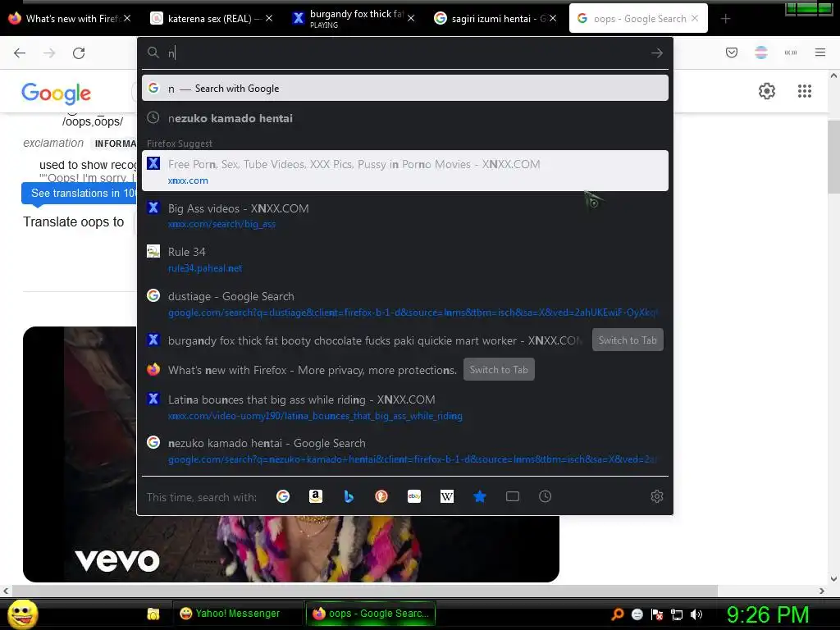This screenshot has width=840, height=630.
Task: Click the 'Translate oops to' text
Action: click(x=73, y=221)
